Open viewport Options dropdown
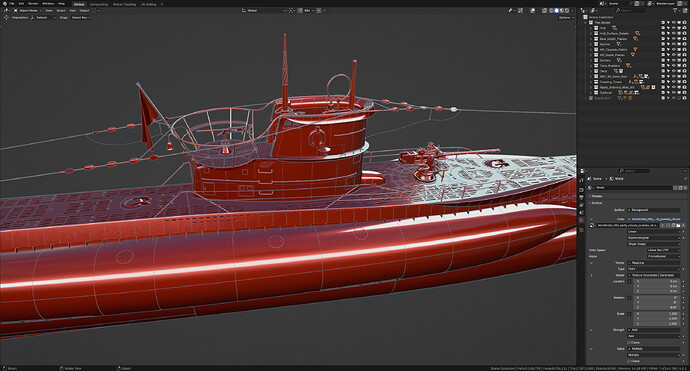 click(x=566, y=18)
